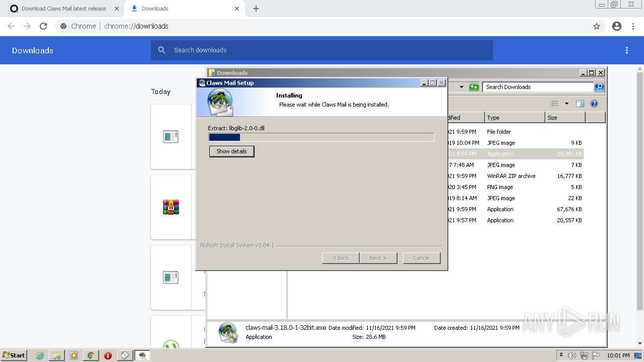Switch to the Download Claws Mail tab
Screen dimensions: 644x362
[63, 9]
